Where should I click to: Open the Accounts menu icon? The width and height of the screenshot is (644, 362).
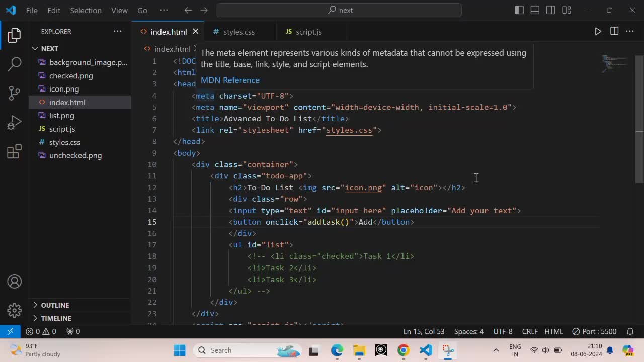[15, 282]
